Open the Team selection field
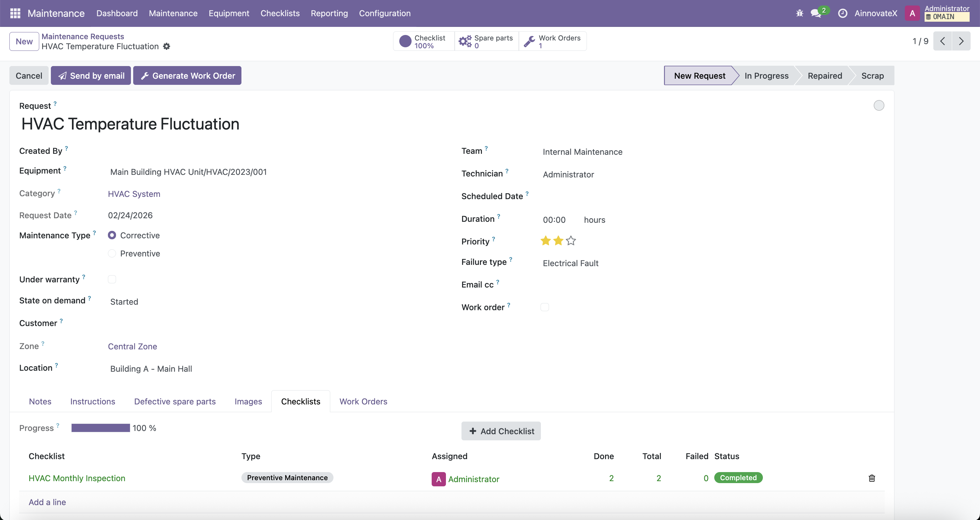The image size is (980, 520). [x=582, y=152]
